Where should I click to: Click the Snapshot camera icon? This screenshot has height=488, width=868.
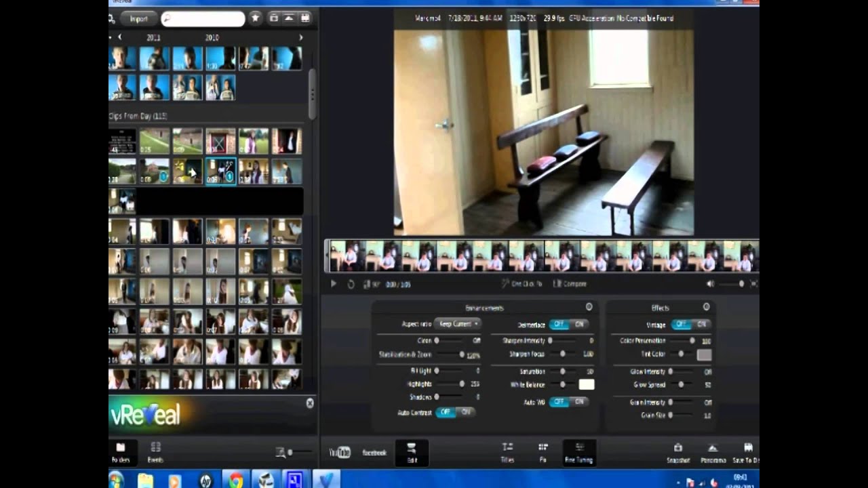pyautogui.click(x=677, y=448)
